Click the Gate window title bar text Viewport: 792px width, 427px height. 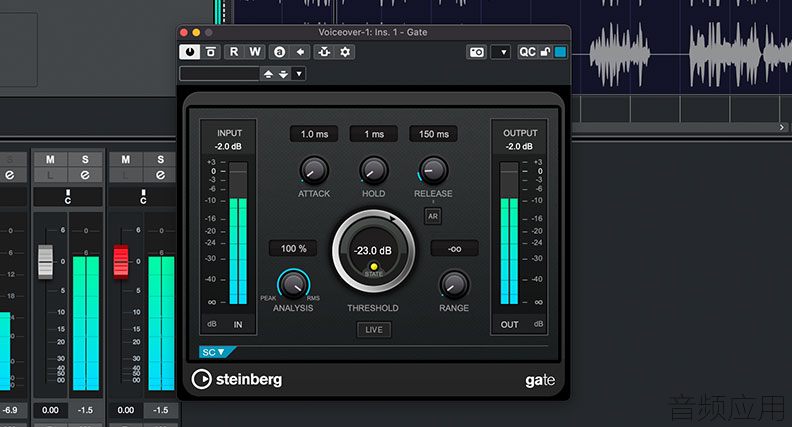[373, 32]
